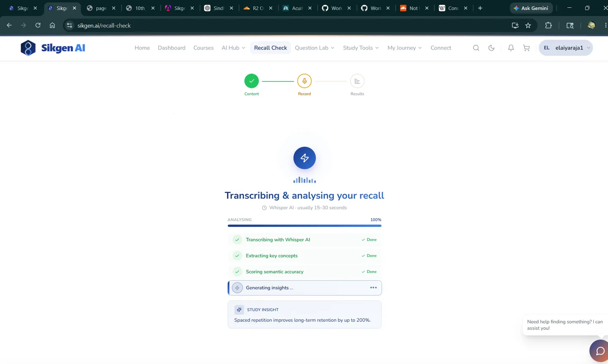Click the analysing progress bar
Image resolution: width=608 pixels, height=364 pixels.
click(304, 225)
